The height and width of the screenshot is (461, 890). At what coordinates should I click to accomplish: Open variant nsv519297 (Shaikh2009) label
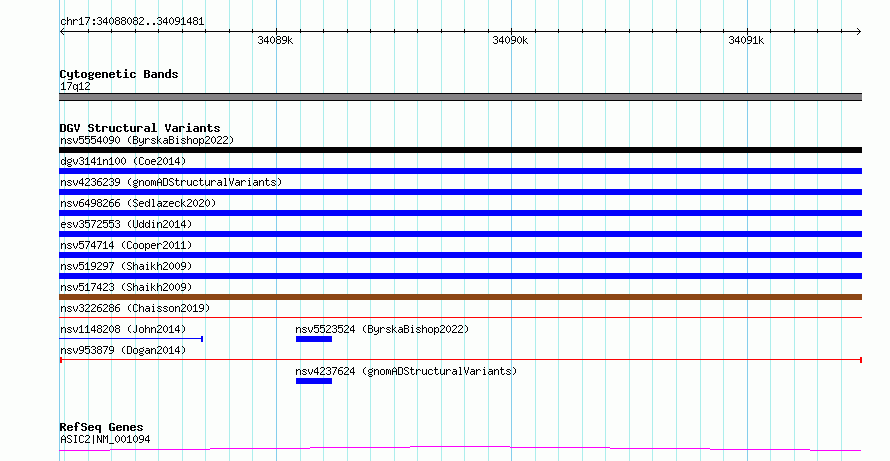[x=126, y=266]
